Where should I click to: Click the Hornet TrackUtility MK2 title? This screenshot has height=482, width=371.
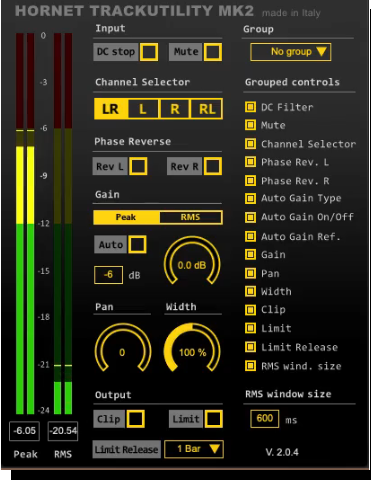pos(134,11)
